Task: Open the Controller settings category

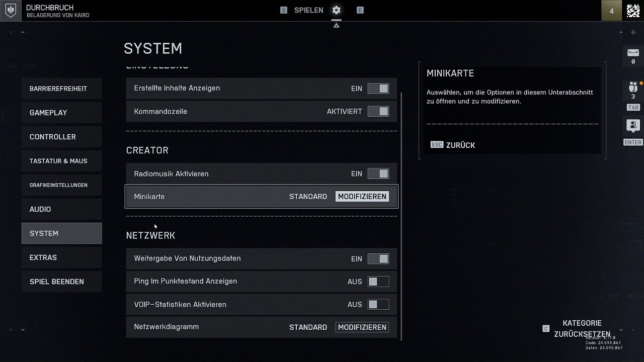Action: [61, 137]
